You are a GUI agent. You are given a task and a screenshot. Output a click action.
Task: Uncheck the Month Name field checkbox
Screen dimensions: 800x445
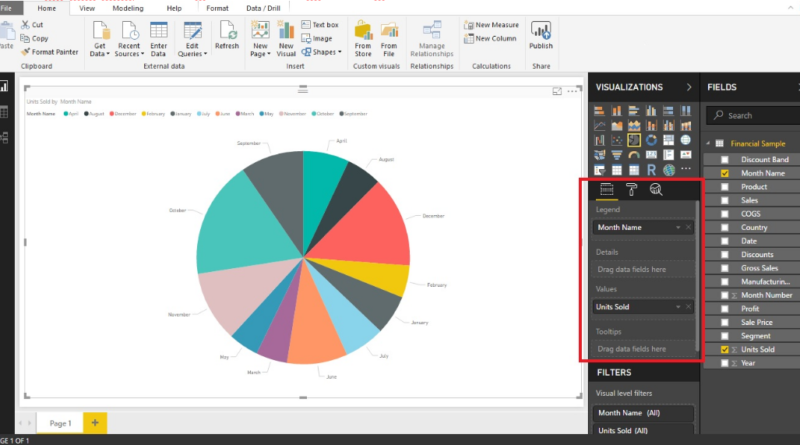(x=725, y=173)
